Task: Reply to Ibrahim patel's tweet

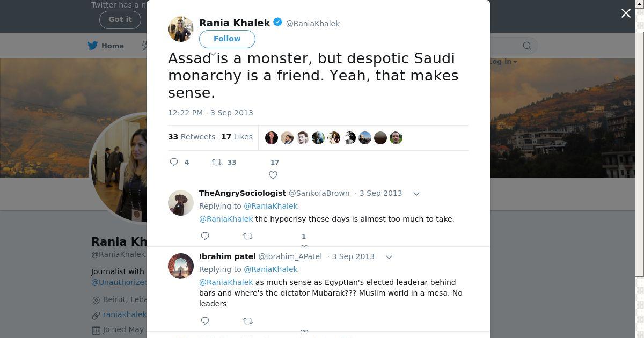Action: pos(205,321)
